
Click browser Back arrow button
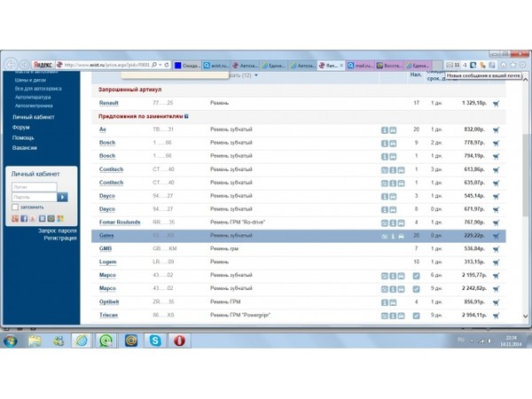tap(11, 64)
